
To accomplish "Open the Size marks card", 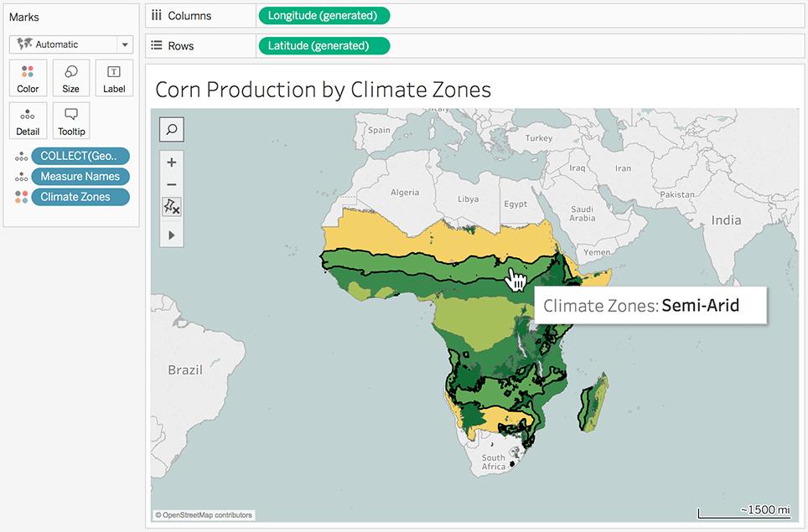I will [x=70, y=79].
